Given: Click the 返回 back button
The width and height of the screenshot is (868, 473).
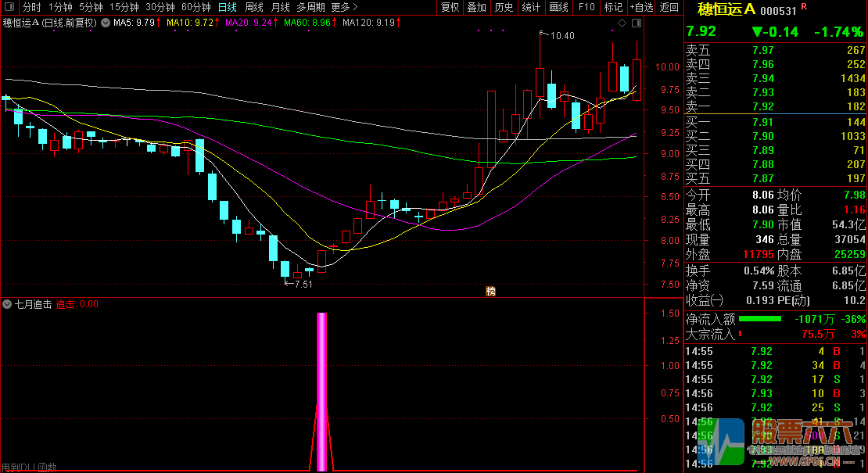Looking at the screenshot, I should [669, 7].
